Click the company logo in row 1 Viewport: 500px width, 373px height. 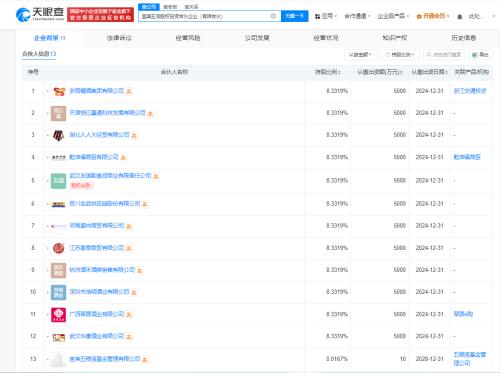coord(59,91)
